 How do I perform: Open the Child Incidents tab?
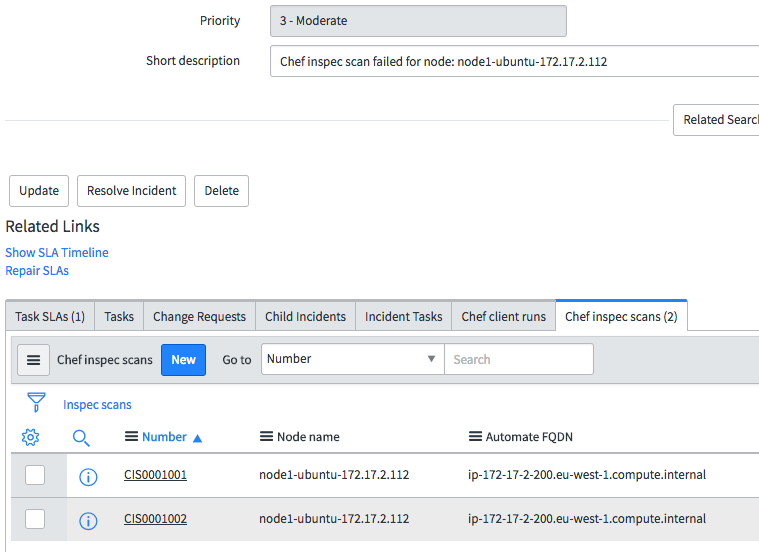305,316
